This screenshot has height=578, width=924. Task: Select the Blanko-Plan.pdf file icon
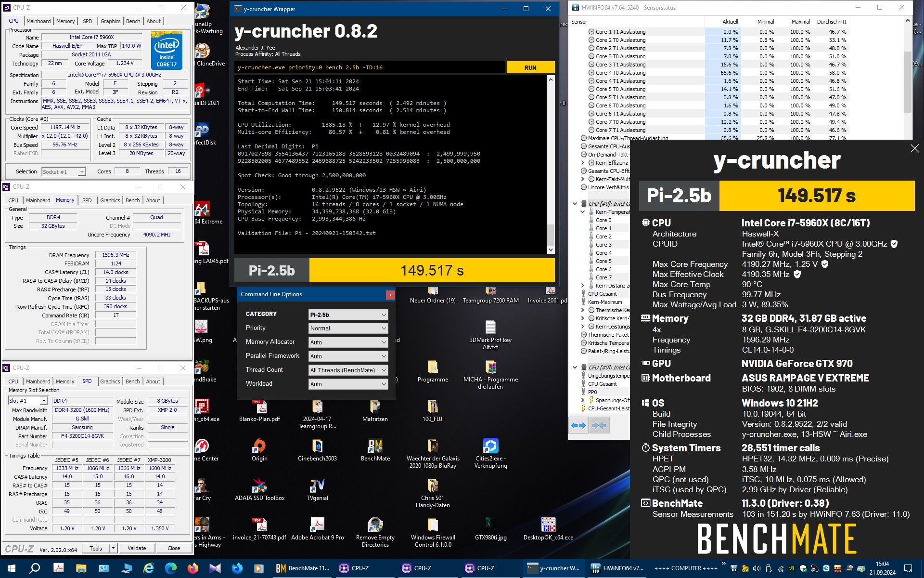(259, 410)
